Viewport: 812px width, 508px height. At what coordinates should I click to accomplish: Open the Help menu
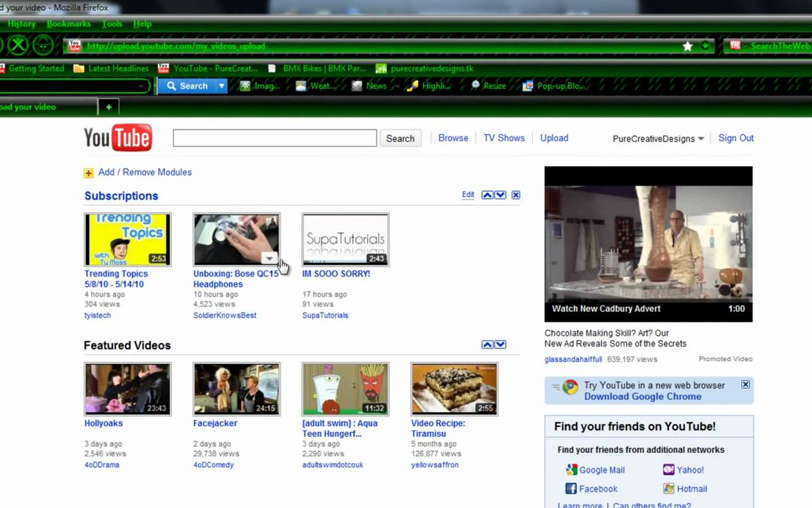(142, 24)
